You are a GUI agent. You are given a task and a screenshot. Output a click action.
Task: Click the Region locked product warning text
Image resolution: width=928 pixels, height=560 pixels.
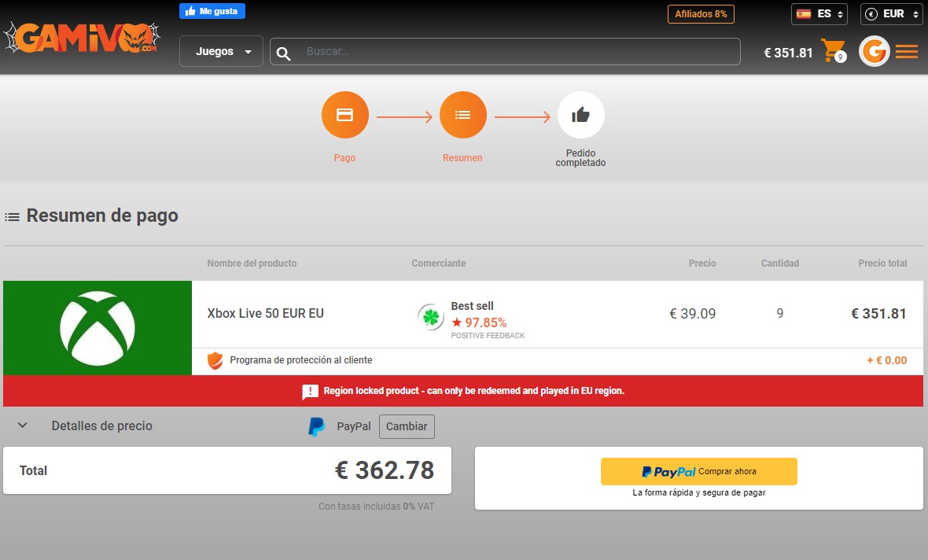tap(473, 391)
